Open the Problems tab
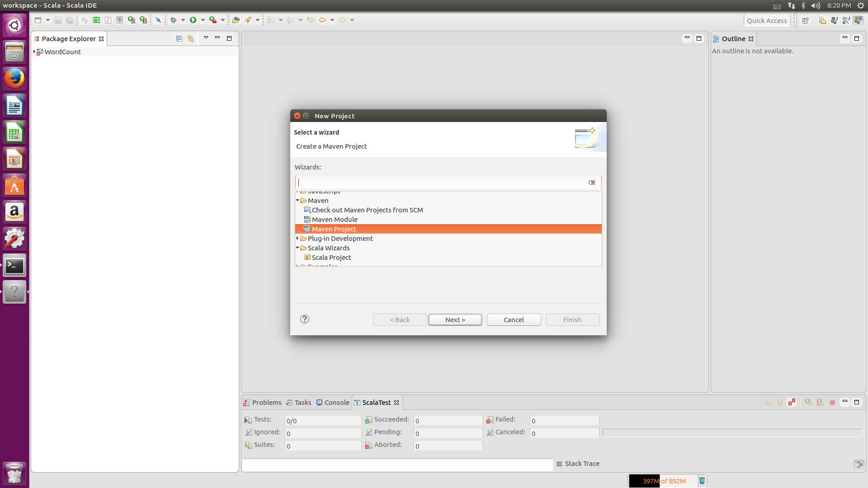Image resolution: width=868 pixels, height=488 pixels. (266, 402)
